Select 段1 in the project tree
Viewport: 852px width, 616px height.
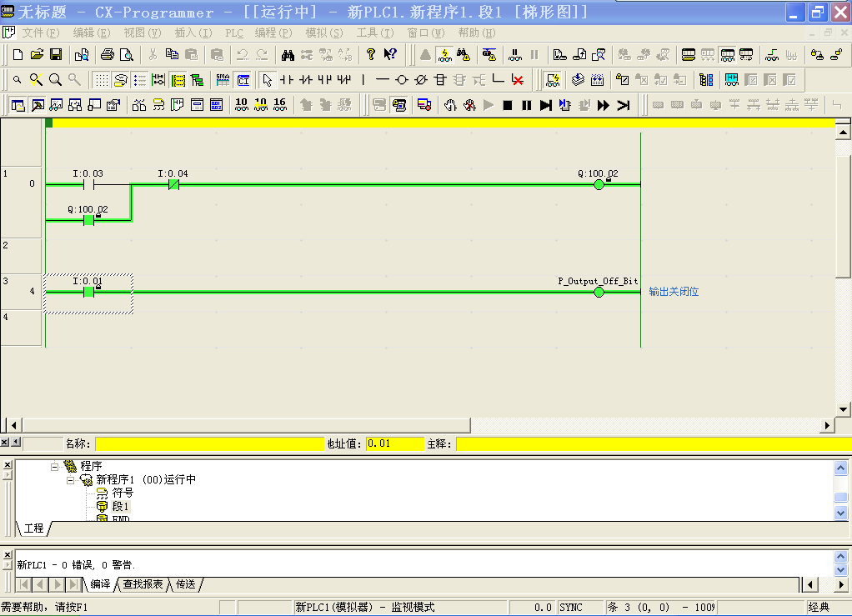point(120,506)
